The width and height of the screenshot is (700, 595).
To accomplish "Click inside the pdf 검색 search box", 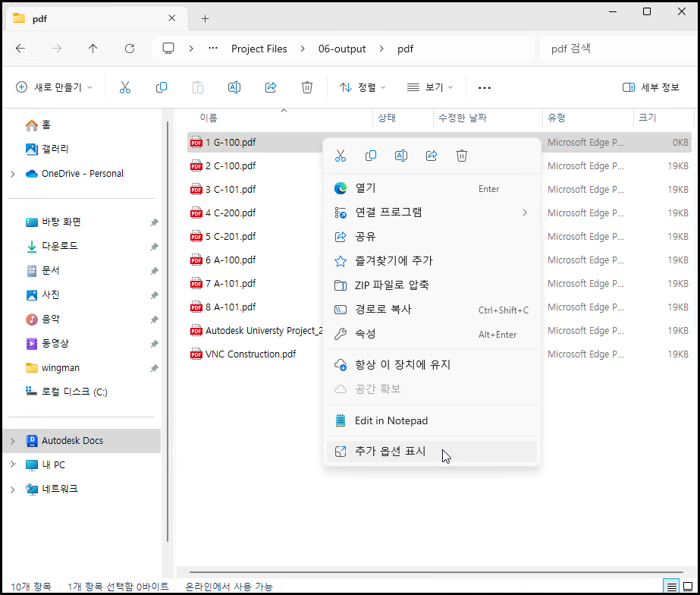I will [x=607, y=48].
